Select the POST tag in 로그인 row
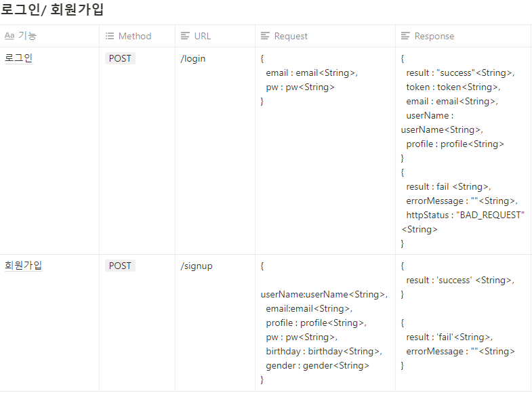Screen dimensions: 532x393 point(120,58)
